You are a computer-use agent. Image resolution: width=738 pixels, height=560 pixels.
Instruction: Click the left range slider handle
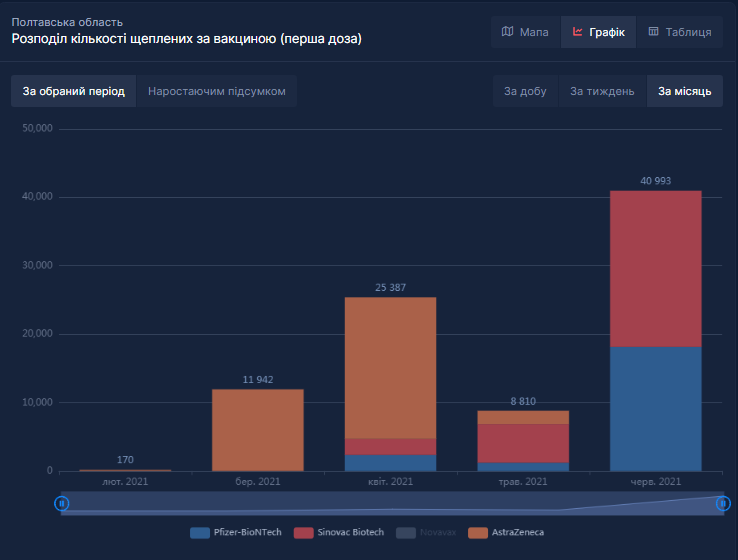click(x=61, y=504)
